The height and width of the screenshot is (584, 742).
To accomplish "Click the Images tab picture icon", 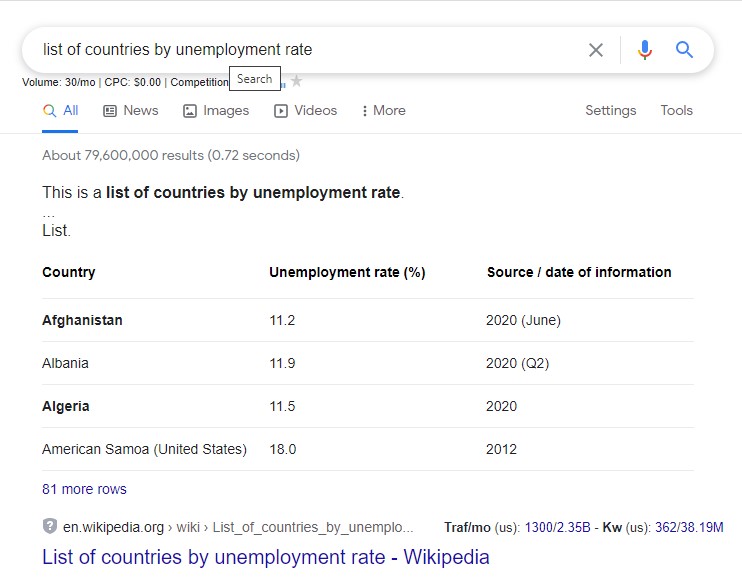I will pos(190,111).
